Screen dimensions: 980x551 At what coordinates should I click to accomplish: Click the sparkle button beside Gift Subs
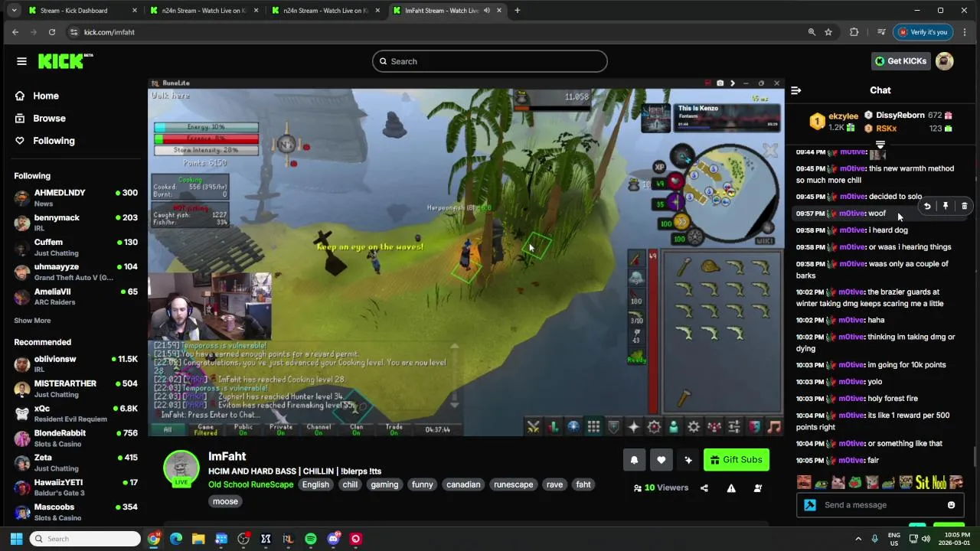coord(688,460)
